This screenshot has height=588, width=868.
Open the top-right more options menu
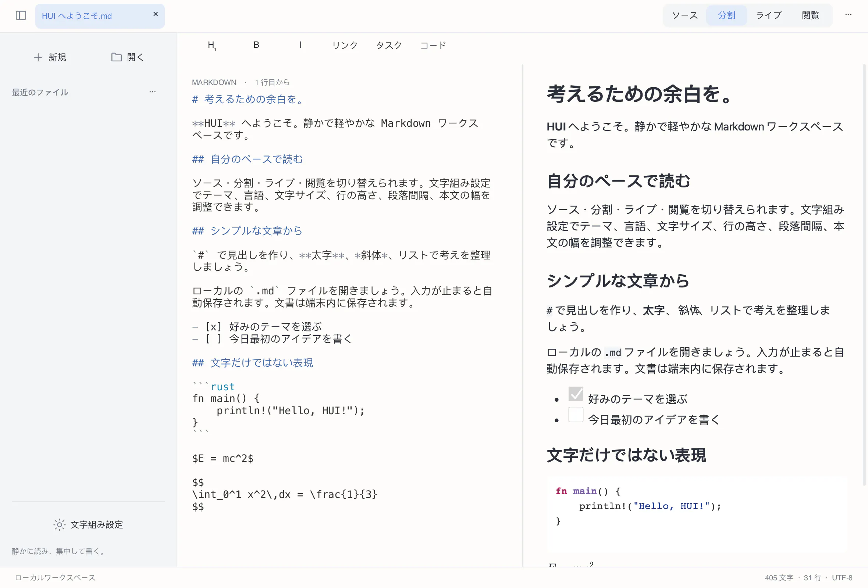(848, 15)
